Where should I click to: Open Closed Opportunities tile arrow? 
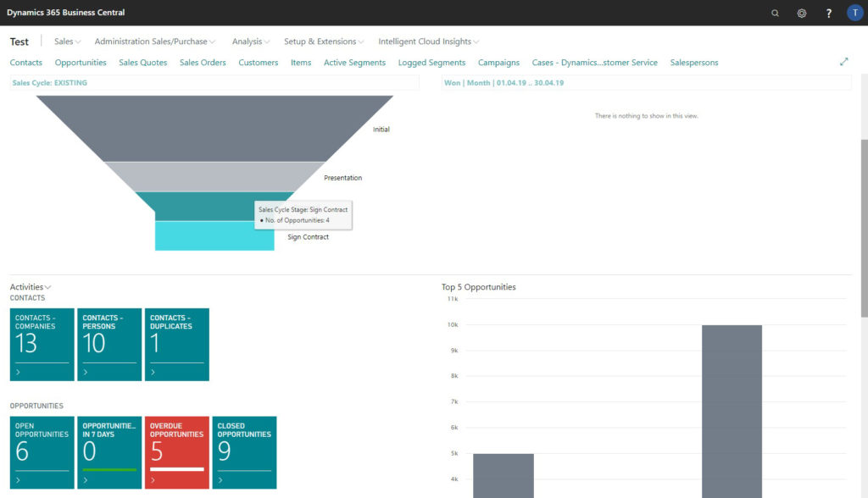tap(220, 479)
